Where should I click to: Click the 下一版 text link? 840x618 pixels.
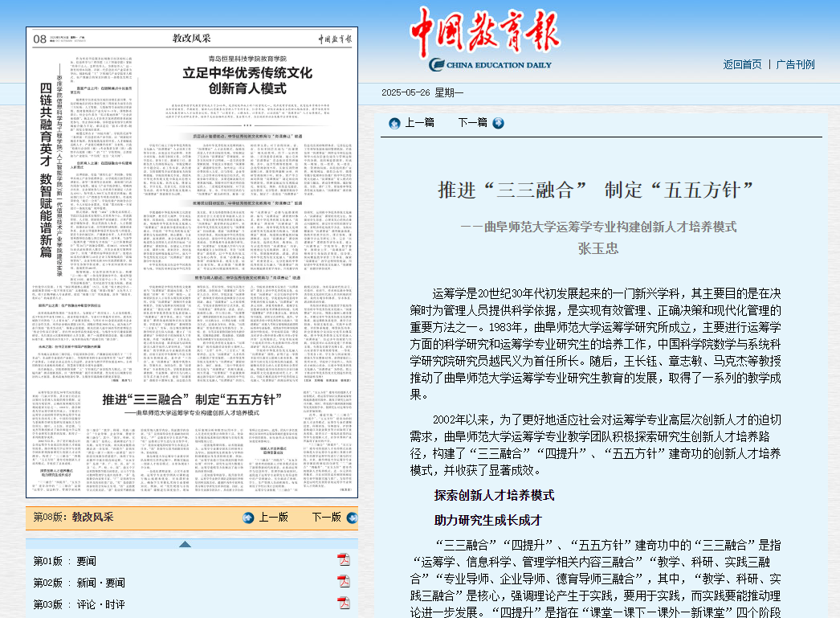coord(326,518)
